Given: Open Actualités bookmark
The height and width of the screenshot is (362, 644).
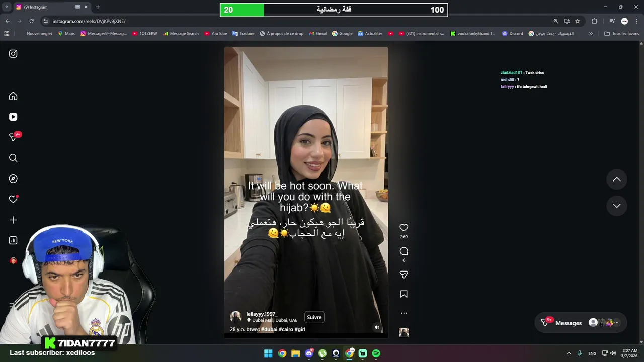Looking at the screenshot, I should click(370, 34).
